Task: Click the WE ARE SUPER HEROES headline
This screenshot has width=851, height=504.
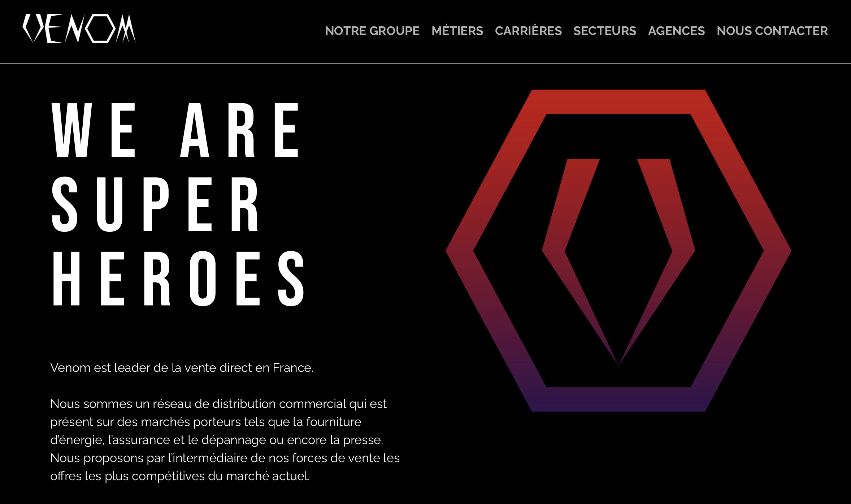Action: point(179,204)
